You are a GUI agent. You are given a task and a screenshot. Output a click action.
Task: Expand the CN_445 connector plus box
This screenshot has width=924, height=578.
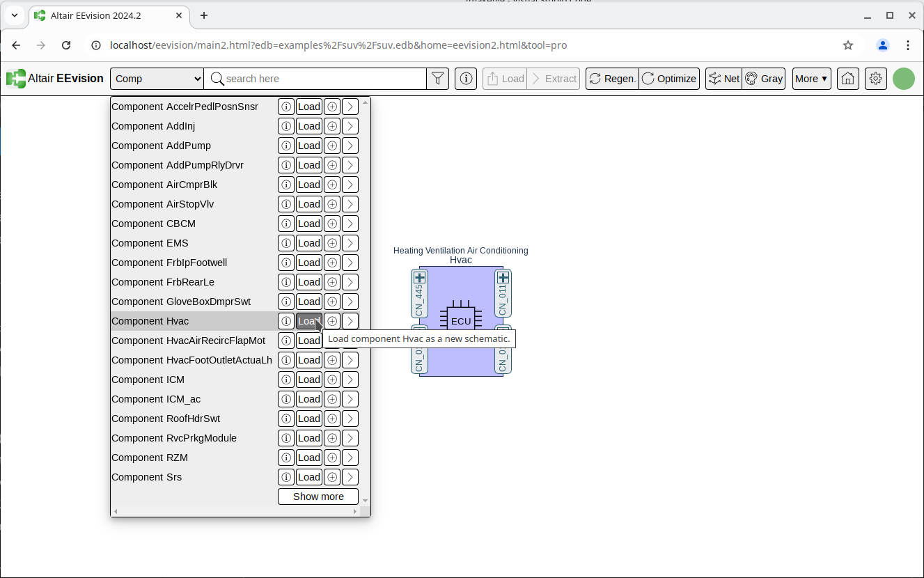coord(419,278)
